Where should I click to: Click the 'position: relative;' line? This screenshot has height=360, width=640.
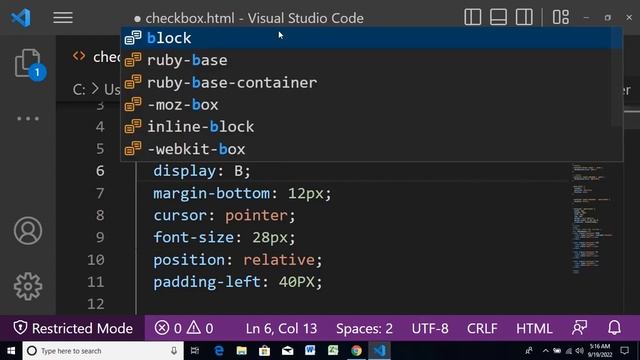tap(238, 260)
